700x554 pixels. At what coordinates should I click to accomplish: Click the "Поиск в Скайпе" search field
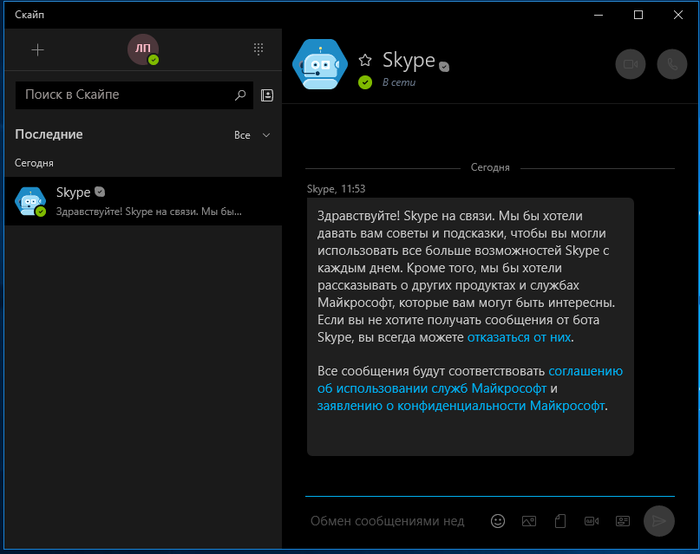click(x=125, y=95)
